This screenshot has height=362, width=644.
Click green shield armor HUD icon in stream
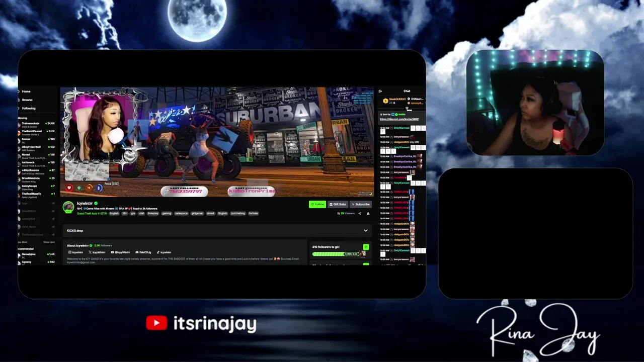(79, 188)
